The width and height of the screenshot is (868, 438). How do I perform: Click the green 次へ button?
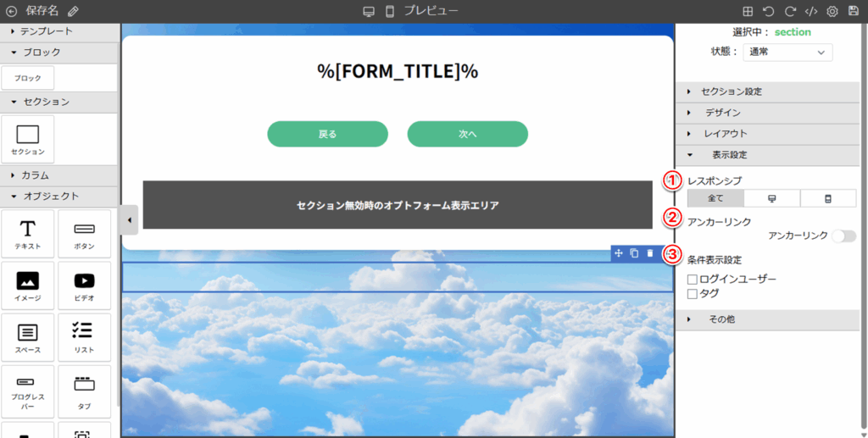pos(468,134)
